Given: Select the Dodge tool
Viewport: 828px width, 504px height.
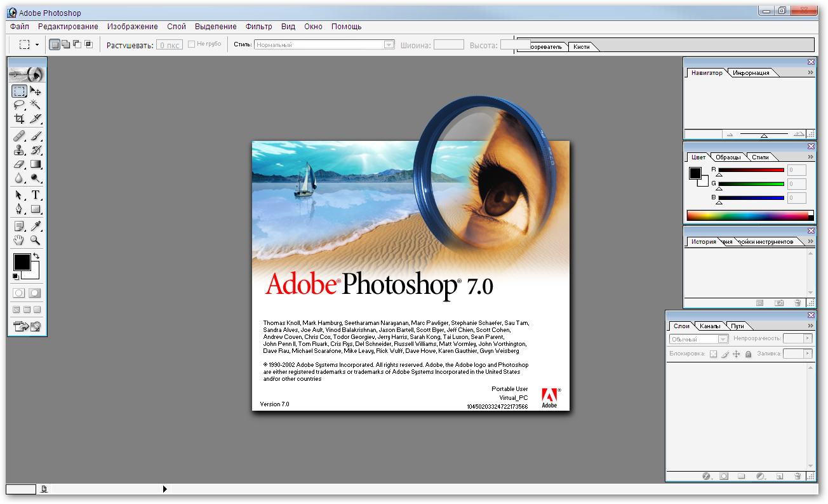Looking at the screenshot, I should [36, 178].
